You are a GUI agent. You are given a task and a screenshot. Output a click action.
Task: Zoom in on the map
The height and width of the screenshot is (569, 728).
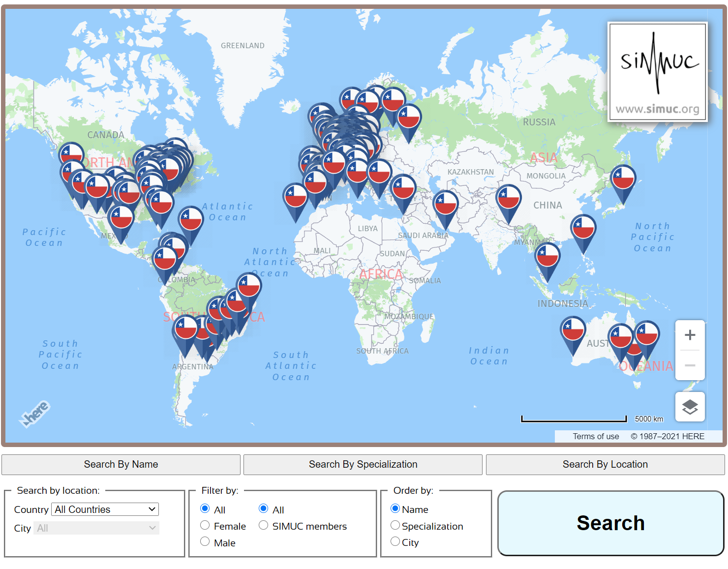[690, 335]
